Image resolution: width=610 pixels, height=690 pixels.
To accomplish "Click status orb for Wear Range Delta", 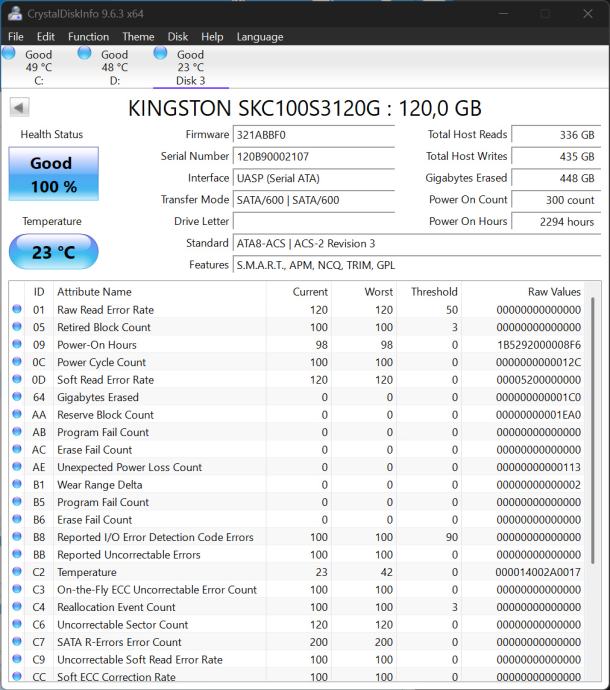I will click(x=17, y=485).
